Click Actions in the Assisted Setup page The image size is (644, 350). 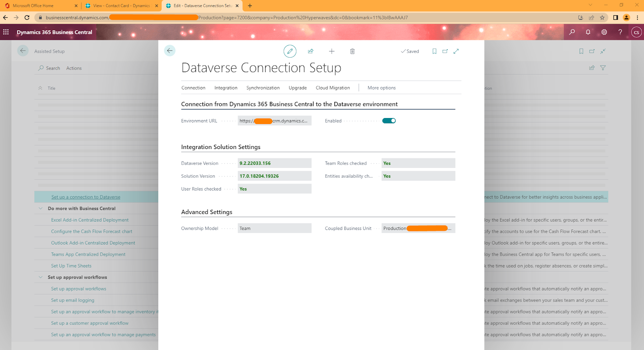(74, 68)
